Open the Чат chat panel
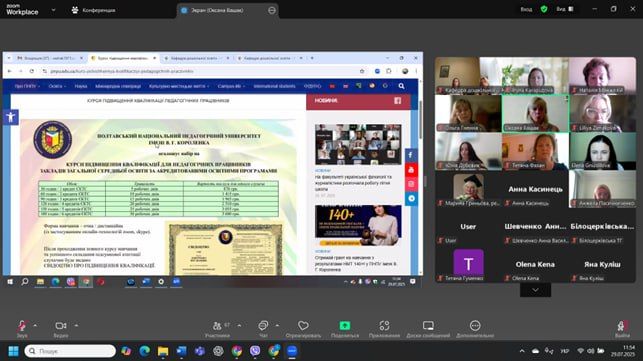Viewport: 643px width, 361px height. 263,329
